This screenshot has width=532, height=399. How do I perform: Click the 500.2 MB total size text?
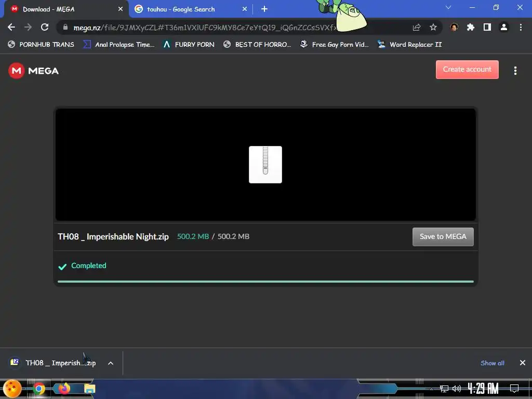coord(233,236)
